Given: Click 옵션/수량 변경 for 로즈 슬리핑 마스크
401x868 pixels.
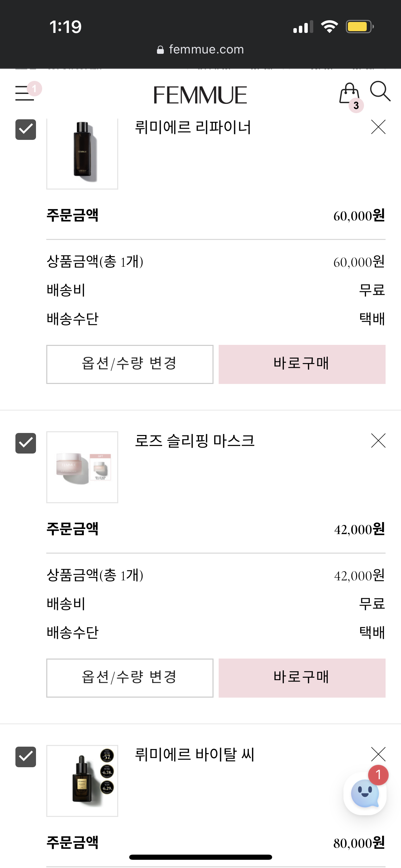Looking at the screenshot, I should click(130, 678).
